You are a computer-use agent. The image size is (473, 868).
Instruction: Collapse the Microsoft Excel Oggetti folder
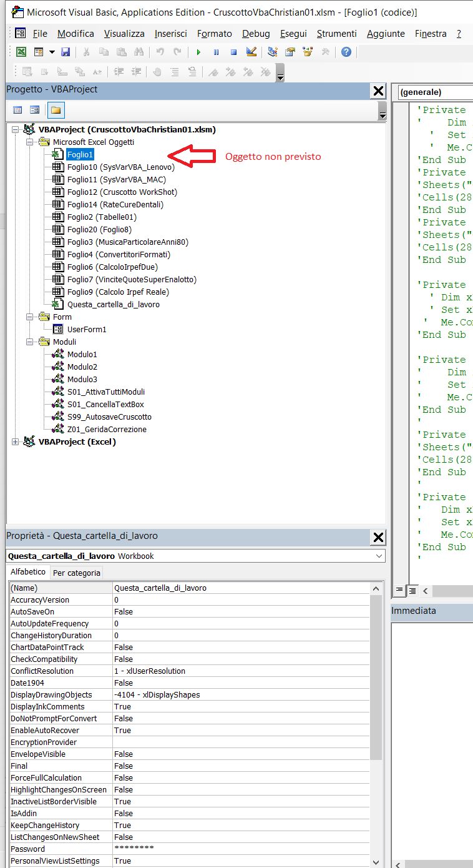pyautogui.click(x=30, y=142)
